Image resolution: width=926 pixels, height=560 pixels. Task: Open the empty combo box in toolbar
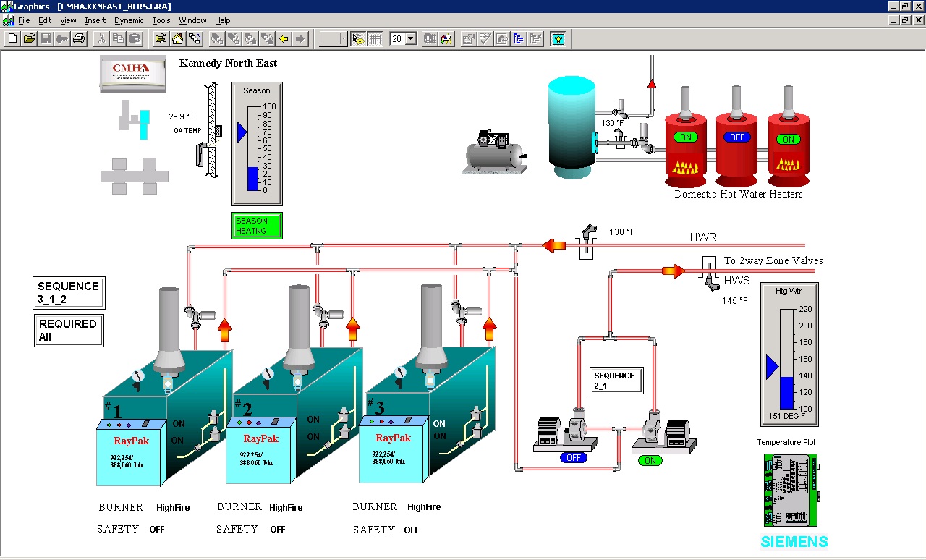click(x=334, y=39)
